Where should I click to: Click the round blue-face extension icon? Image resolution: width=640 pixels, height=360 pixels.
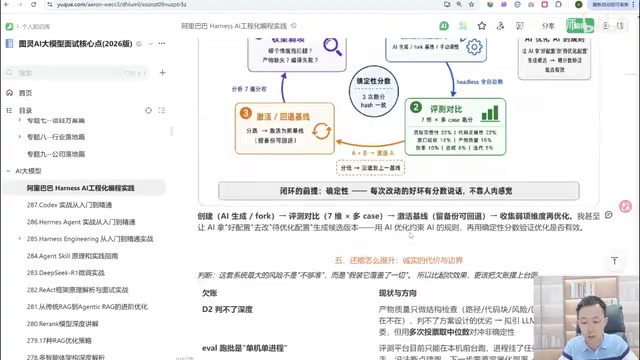coord(517,4)
